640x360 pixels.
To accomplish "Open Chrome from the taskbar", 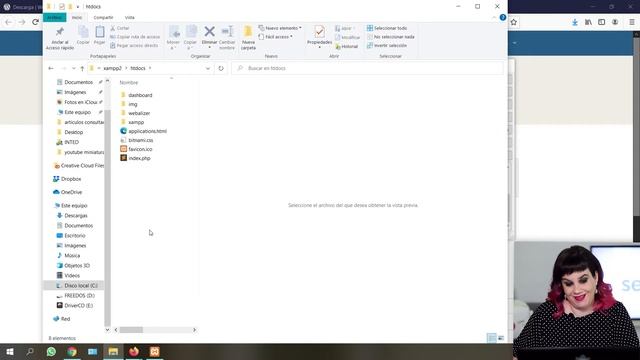I will tap(72, 352).
